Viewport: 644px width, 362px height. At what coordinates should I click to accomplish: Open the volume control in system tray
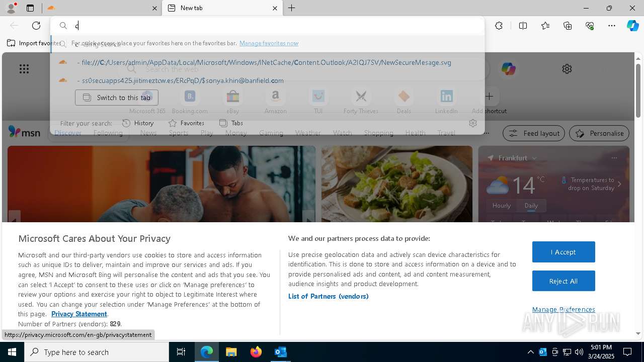tap(579, 352)
